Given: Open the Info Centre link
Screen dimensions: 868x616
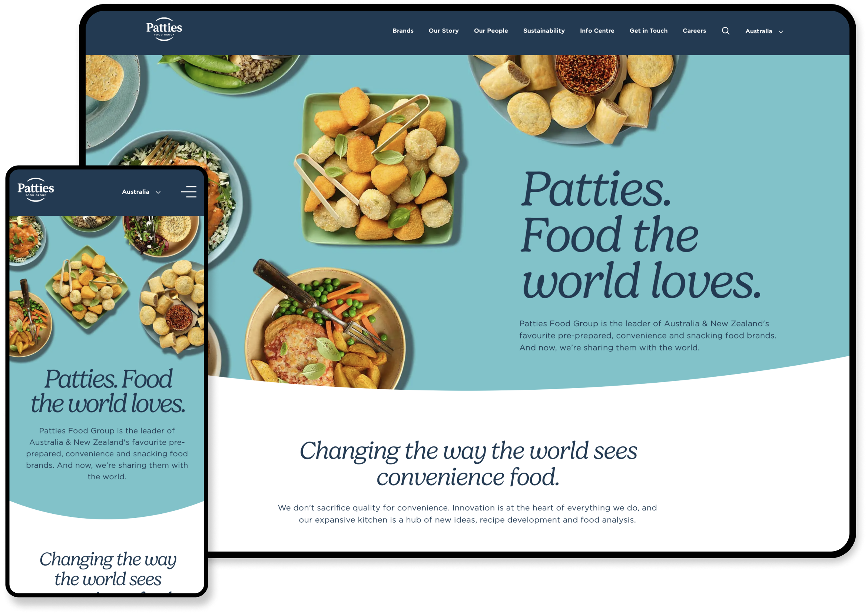Looking at the screenshot, I should [x=597, y=31].
